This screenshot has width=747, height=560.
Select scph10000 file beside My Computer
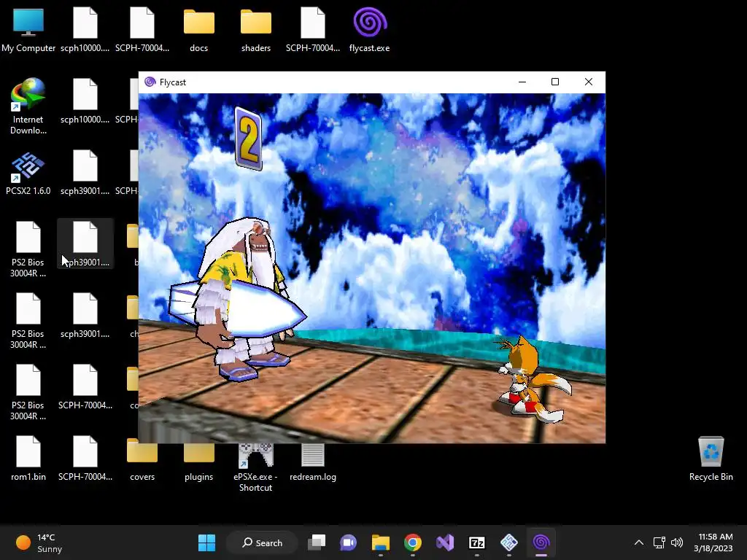point(85,29)
